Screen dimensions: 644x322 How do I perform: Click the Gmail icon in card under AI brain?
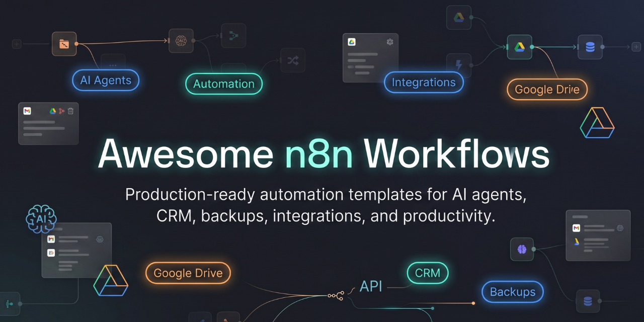tap(51, 239)
